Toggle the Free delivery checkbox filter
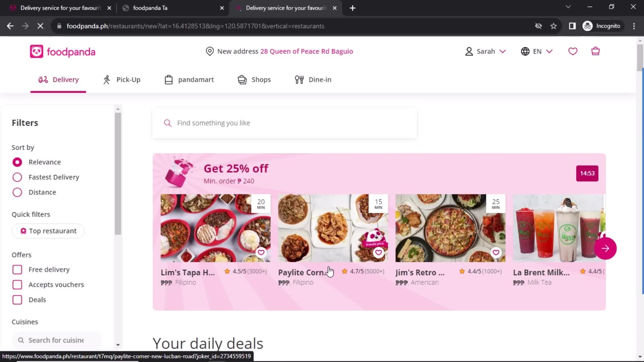The width and height of the screenshot is (644, 362). tap(17, 269)
